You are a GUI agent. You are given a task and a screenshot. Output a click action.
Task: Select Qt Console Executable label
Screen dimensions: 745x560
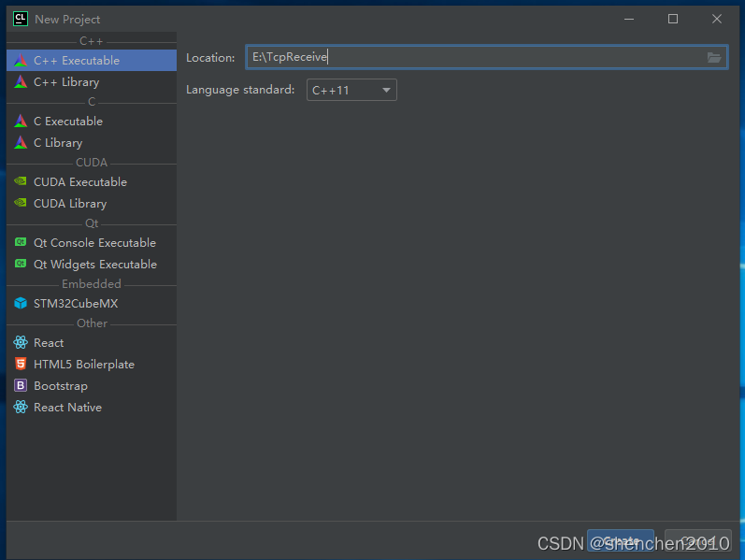click(x=94, y=242)
